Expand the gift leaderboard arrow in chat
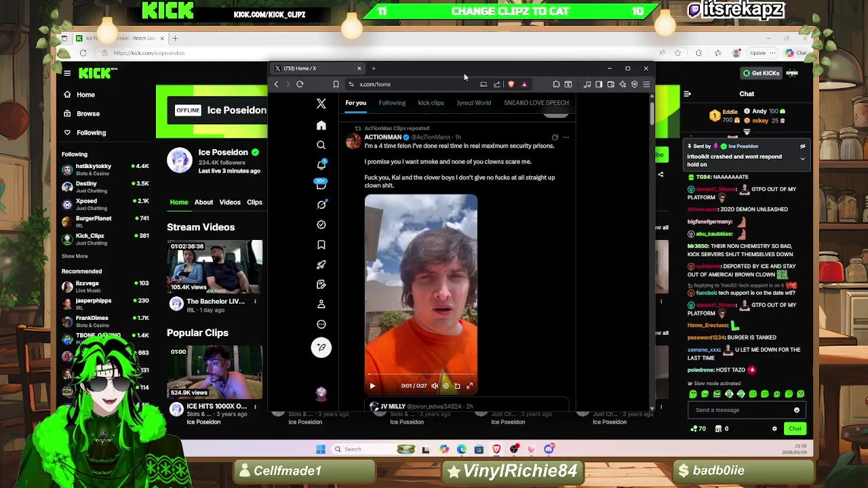Screen dimensions: 868x488 (747, 133)
